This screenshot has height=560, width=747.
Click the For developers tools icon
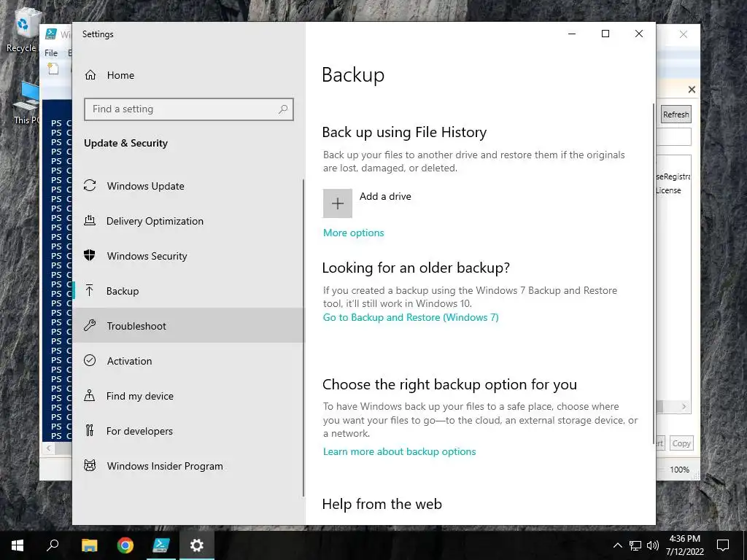click(90, 430)
